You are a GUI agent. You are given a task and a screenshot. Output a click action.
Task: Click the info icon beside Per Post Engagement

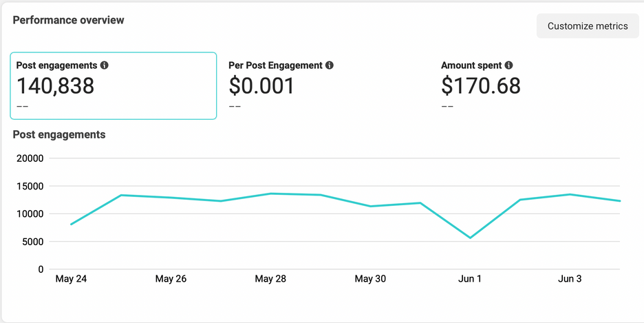point(330,65)
